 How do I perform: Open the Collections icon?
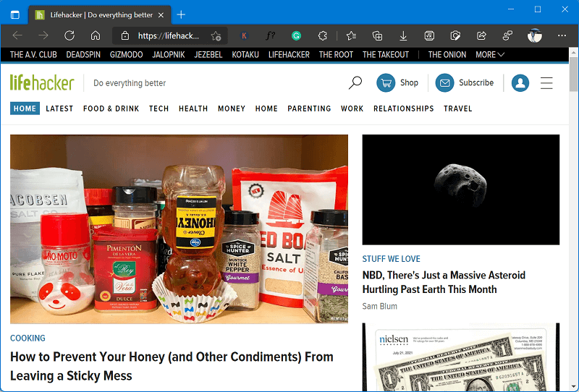(377, 35)
